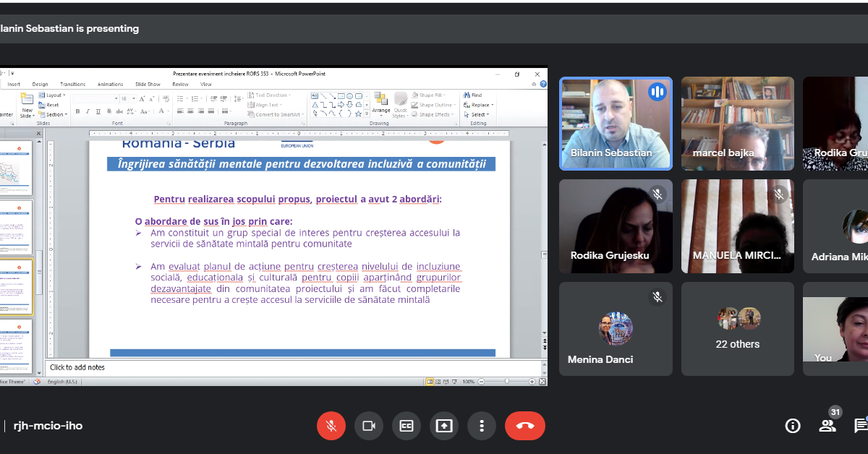Adjust the PowerPoint zoom slider
This screenshot has height=454, width=868.
[506, 381]
